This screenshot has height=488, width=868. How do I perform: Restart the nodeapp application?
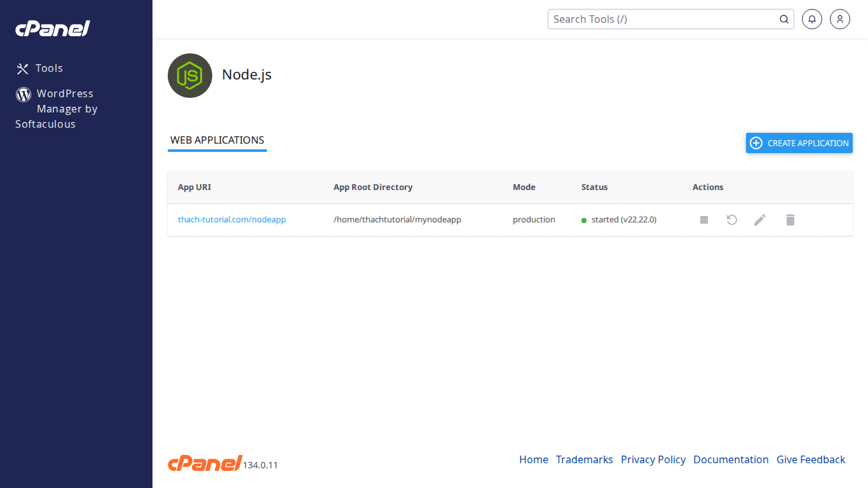coord(732,220)
